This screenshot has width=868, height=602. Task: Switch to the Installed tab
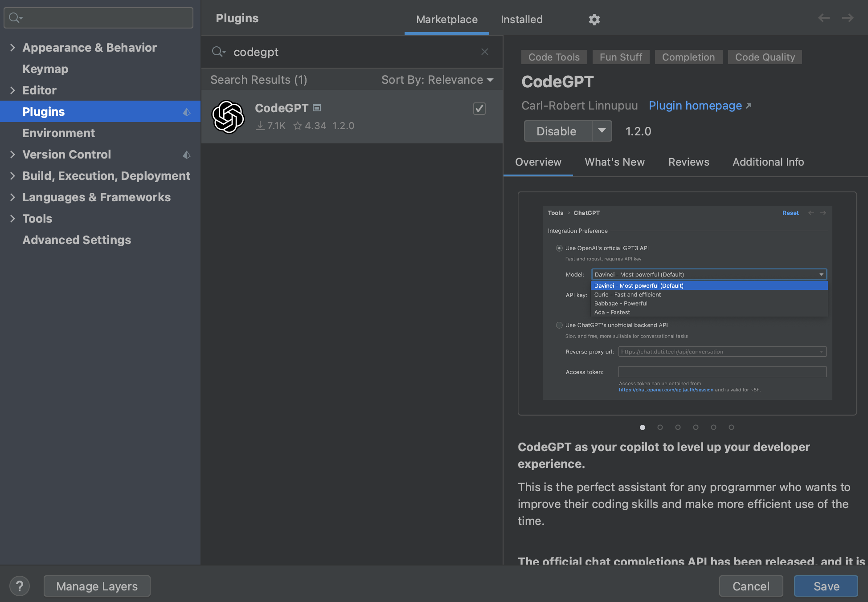[x=521, y=20]
